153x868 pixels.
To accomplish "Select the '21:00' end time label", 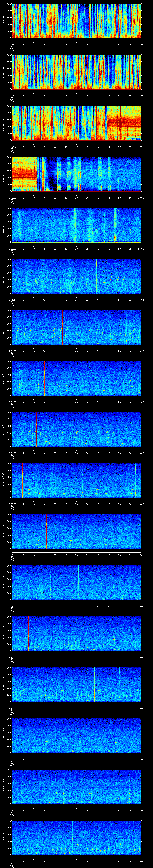I will (x=141, y=249).
